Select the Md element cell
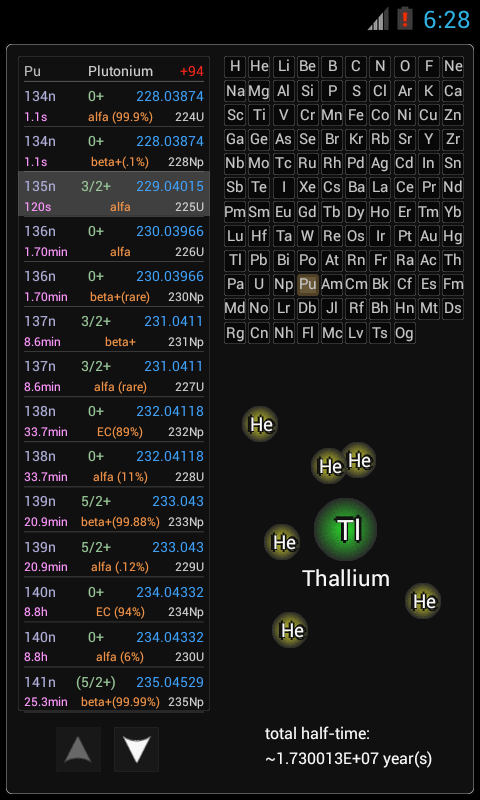The width and height of the screenshot is (480, 800). pyautogui.click(x=235, y=309)
